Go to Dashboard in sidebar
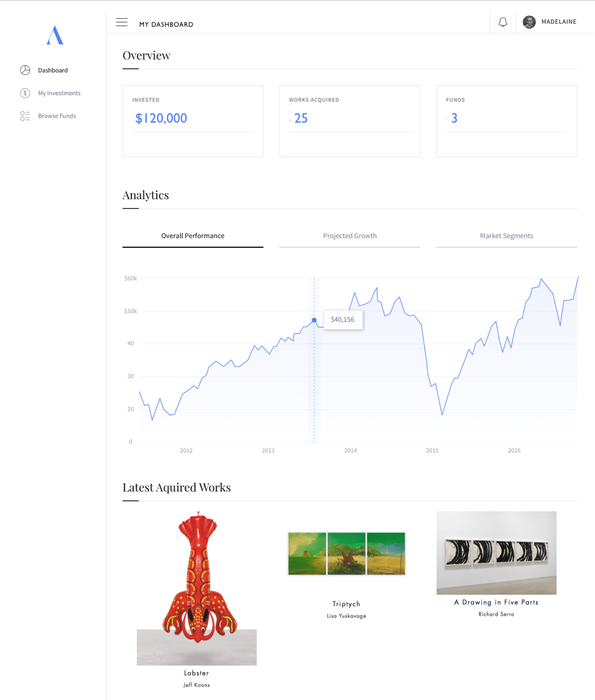 coord(53,71)
